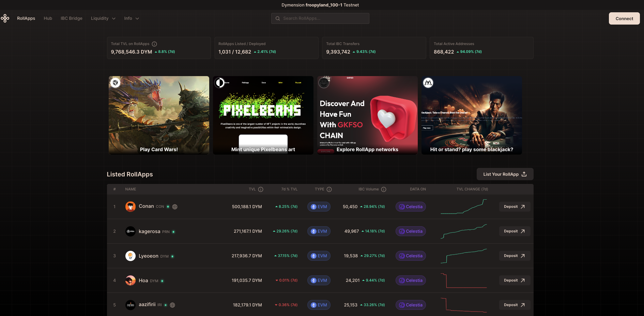644x316 pixels.
Task: Click the chevron arrow beside Liquidity
Action: 114,18
